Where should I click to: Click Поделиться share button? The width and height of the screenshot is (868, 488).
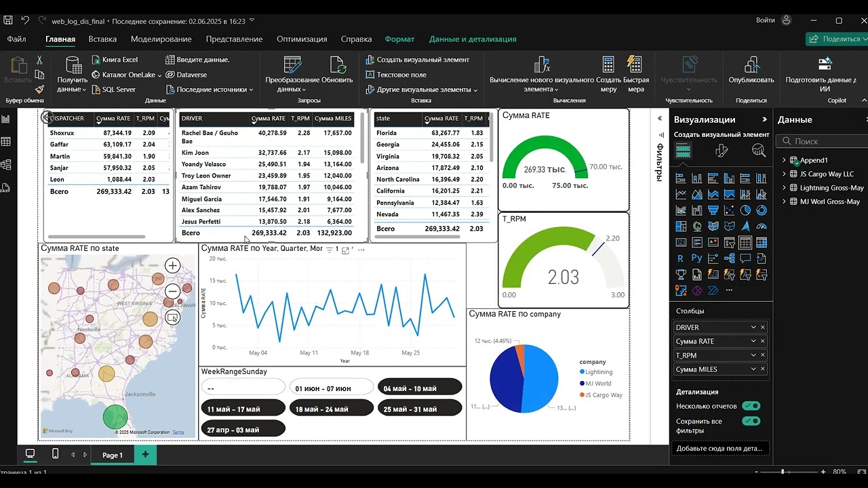pyautogui.click(x=837, y=39)
